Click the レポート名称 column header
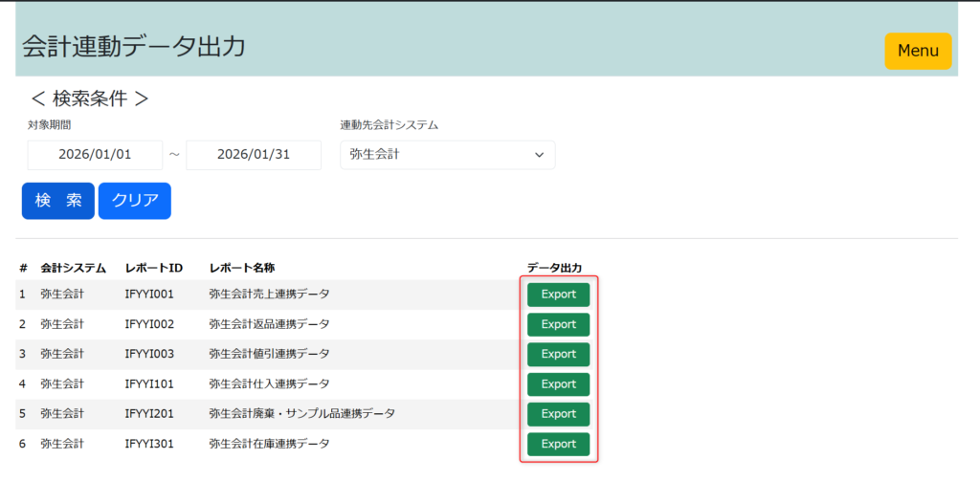 tap(242, 267)
